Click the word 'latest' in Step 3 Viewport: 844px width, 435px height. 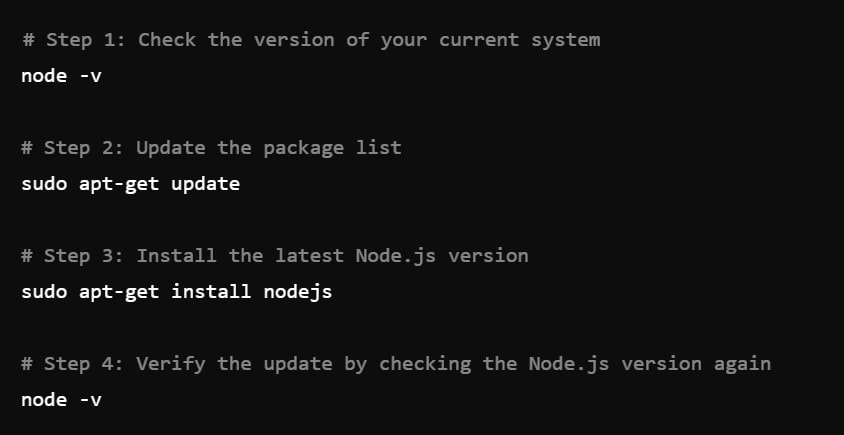(x=310, y=255)
